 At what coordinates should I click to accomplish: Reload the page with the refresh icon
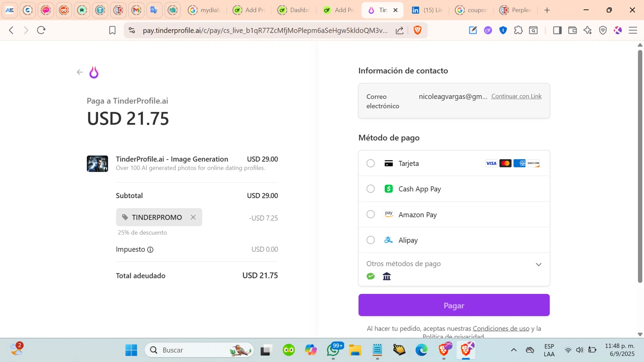(41, 30)
